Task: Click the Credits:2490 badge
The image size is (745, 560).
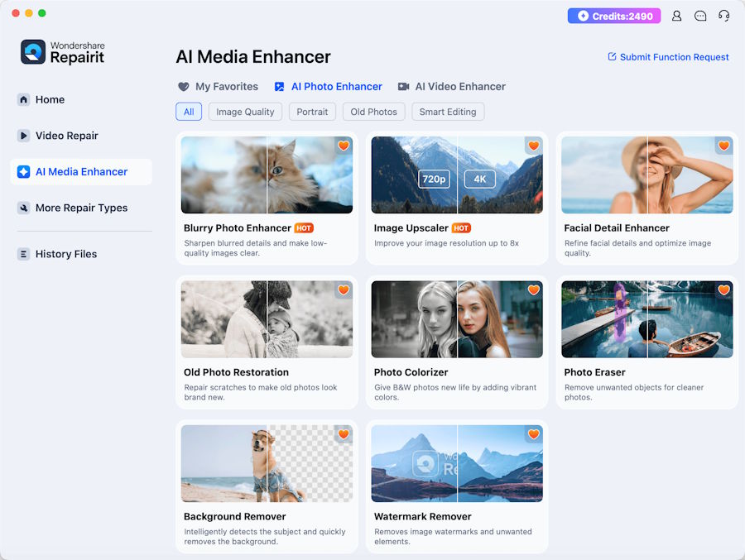Action: (614, 17)
